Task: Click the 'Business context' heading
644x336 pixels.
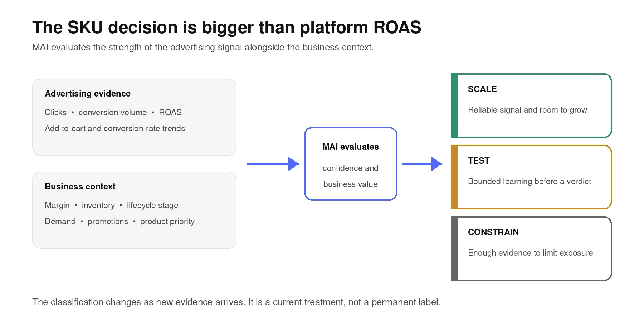Action: coord(80,187)
